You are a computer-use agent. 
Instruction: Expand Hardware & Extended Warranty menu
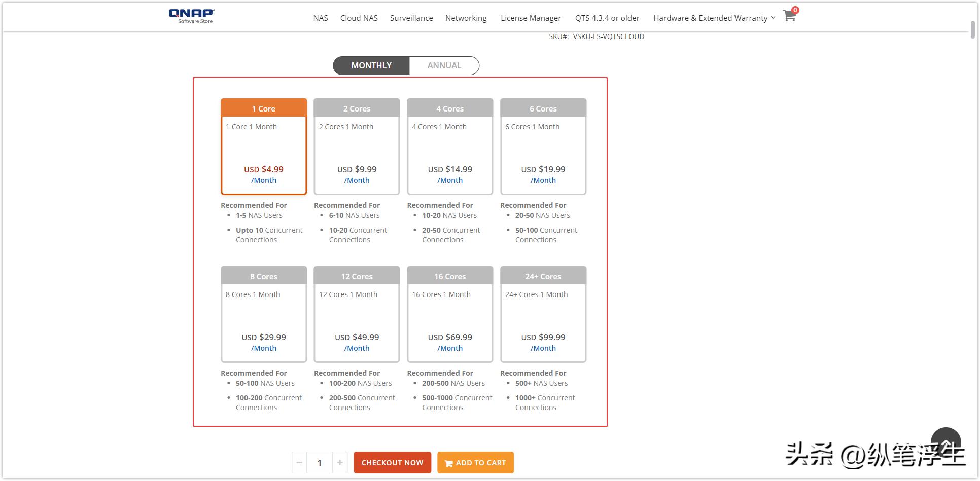click(x=714, y=18)
